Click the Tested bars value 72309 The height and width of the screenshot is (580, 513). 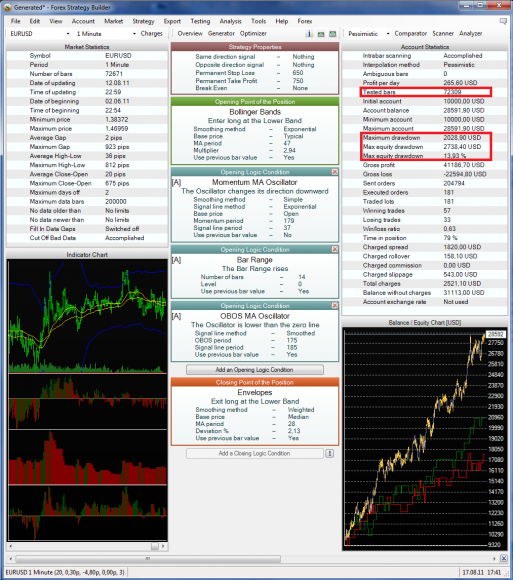452,92
